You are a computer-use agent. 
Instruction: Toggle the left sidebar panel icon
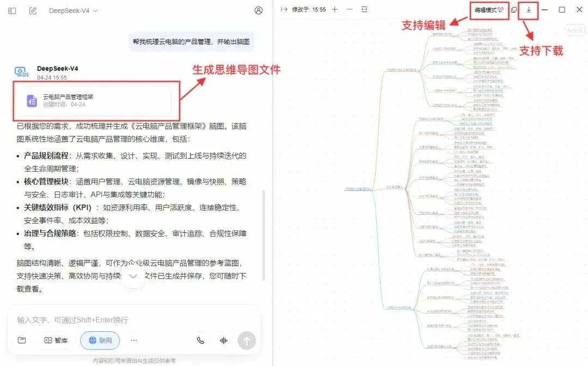(x=12, y=11)
